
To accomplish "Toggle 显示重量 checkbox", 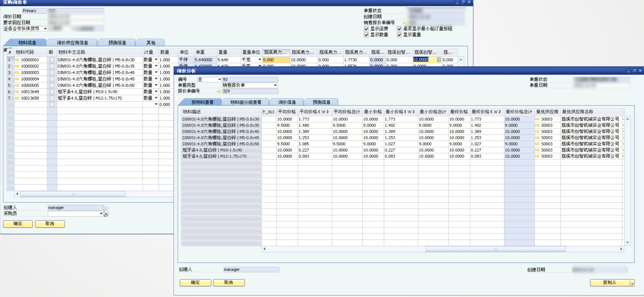I will click(399, 35).
